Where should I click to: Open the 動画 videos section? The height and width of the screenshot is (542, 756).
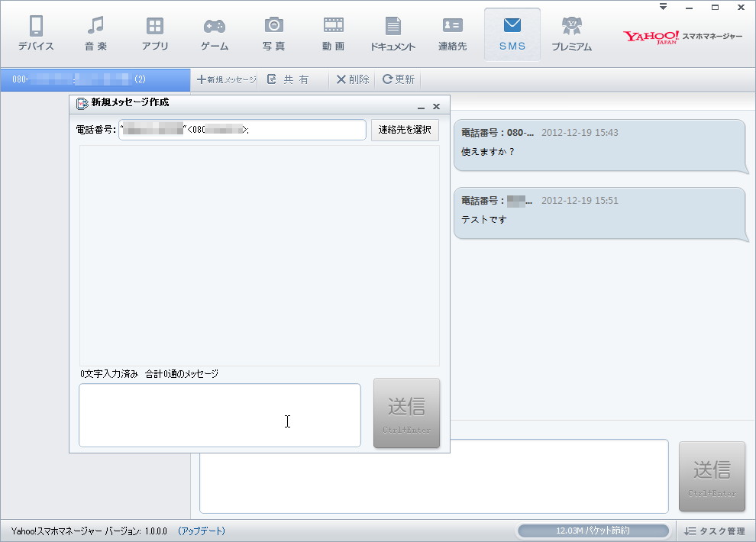333,34
